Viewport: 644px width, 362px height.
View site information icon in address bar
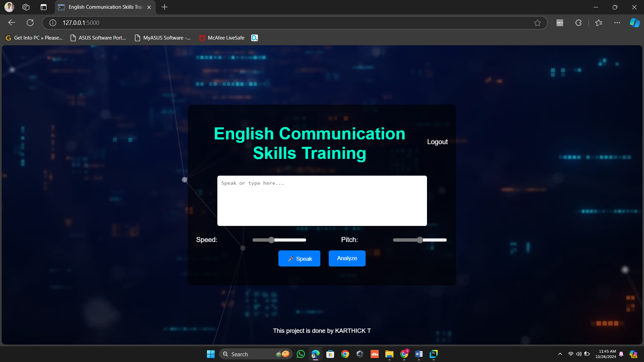53,23
